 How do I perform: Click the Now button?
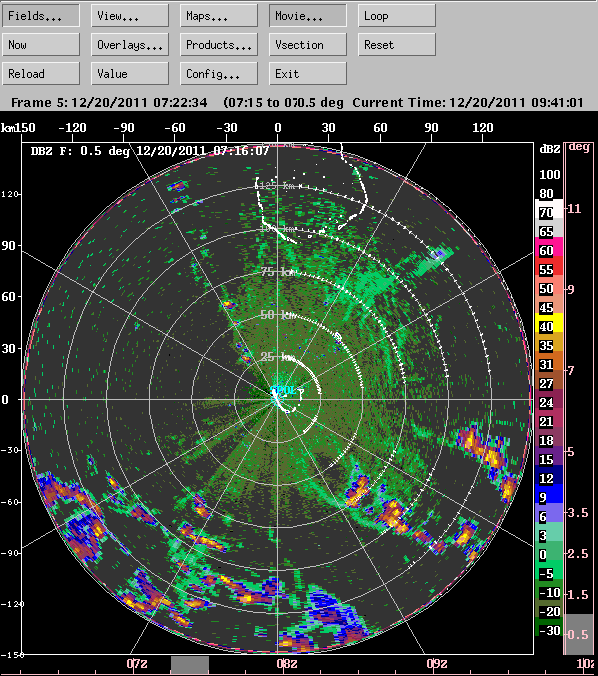(x=41, y=45)
